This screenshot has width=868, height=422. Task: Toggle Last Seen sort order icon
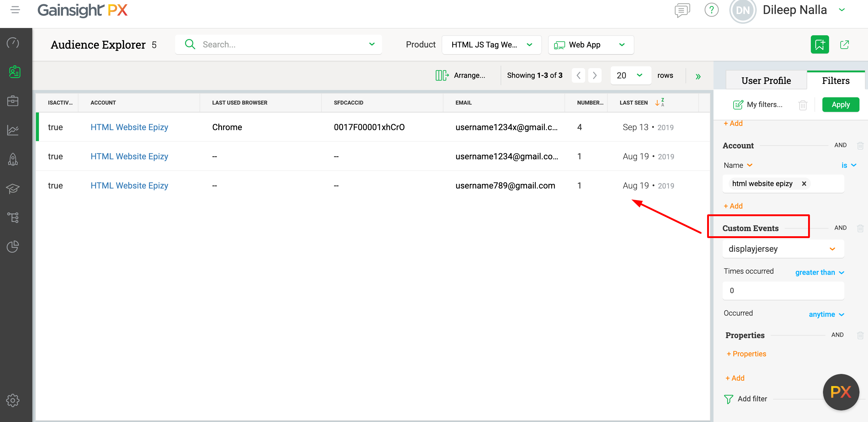tap(659, 102)
